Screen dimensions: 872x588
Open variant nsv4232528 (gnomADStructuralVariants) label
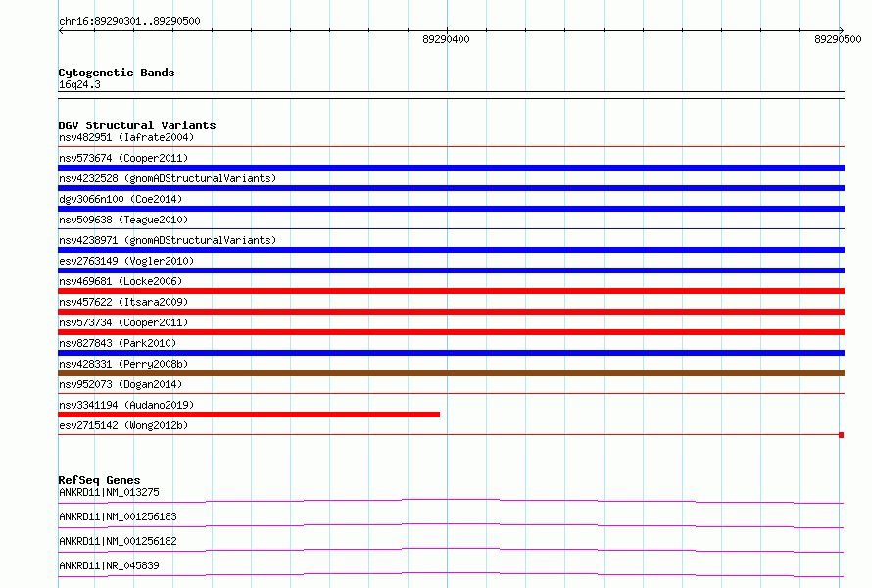tap(168, 178)
